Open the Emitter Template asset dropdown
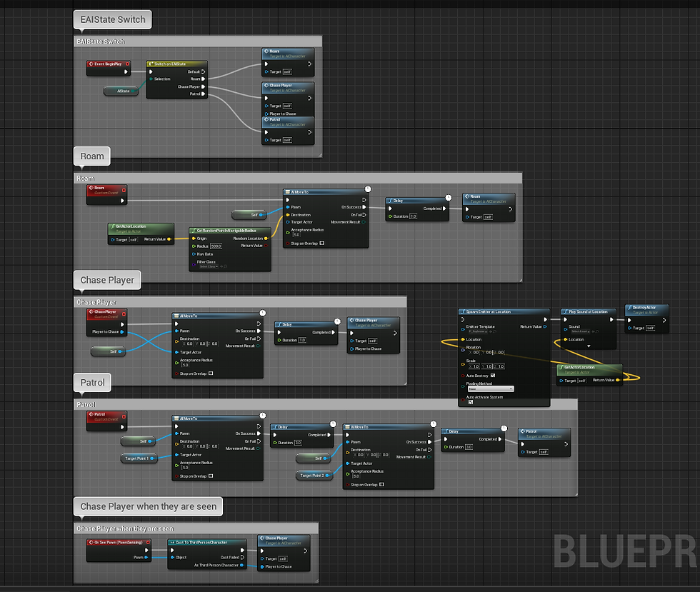 (477, 331)
